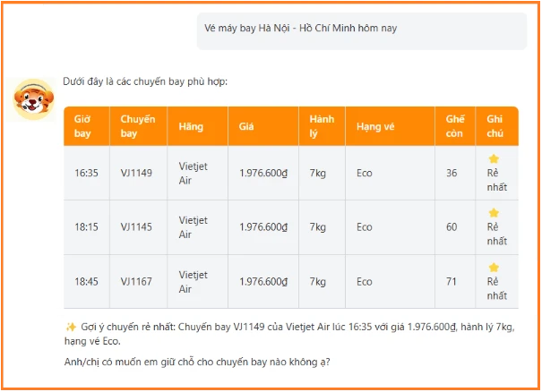Screen dimensions: 542x392
Task: Click remaining seats value 71
Action: click(452, 282)
